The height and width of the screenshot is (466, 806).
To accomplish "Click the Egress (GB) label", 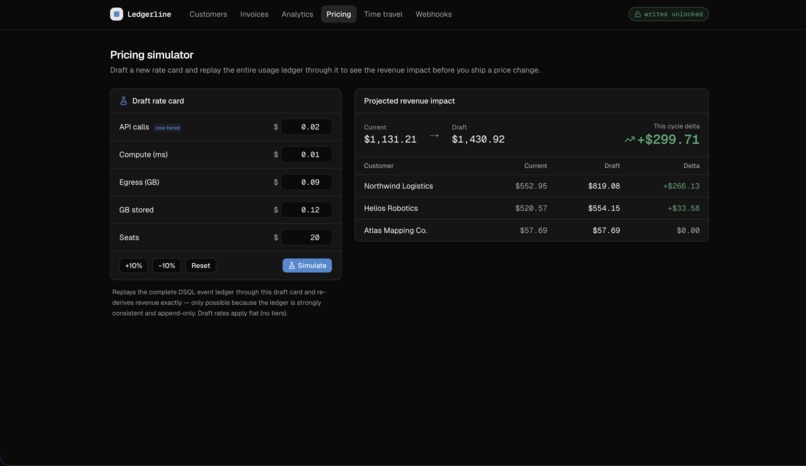I will (139, 182).
